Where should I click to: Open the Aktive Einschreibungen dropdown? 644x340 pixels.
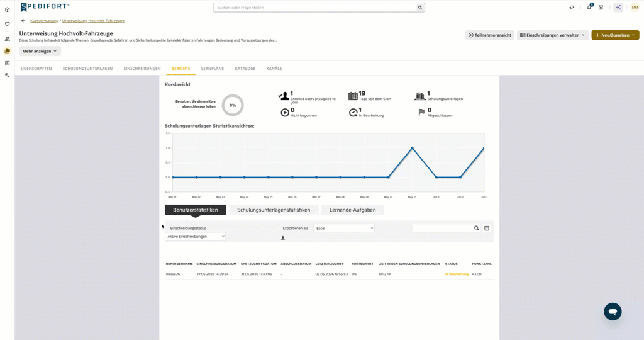(x=195, y=236)
